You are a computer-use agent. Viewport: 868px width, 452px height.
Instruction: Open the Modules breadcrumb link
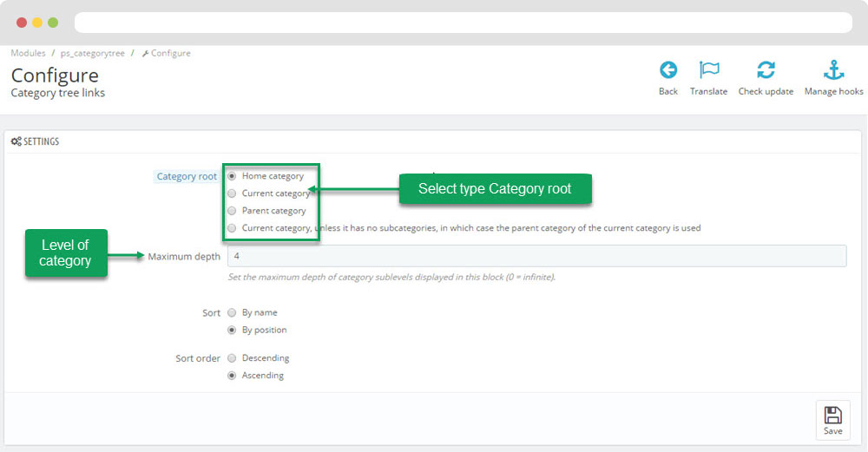click(29, 53)
